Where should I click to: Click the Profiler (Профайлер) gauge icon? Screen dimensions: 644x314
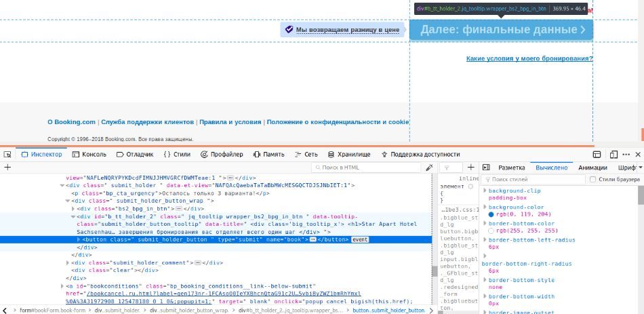coord(204,155)
